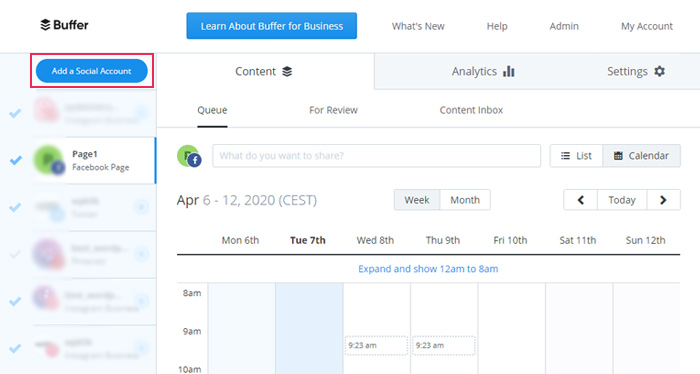This screenshot has height=374, width=700.
Task: Click the Settings gear icon
Action: [659, 71]
